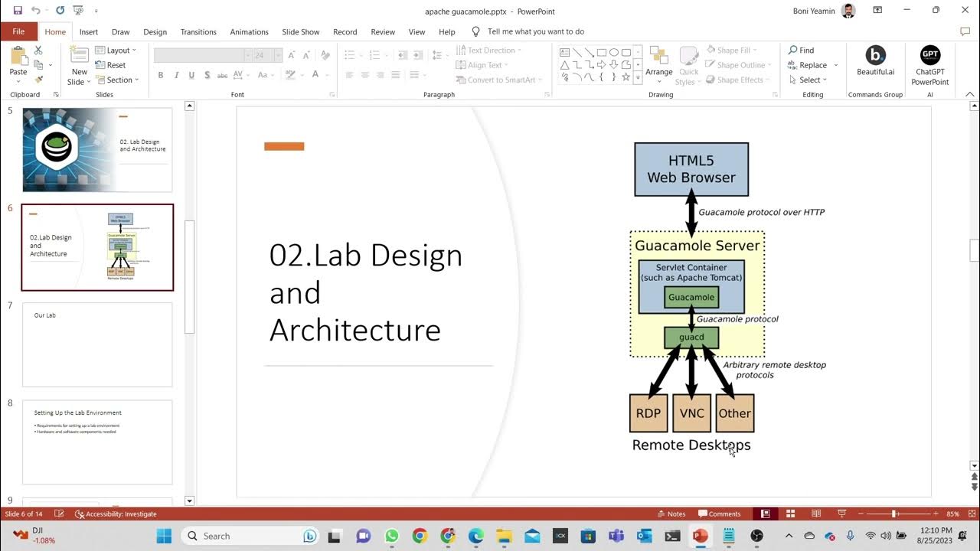Start Slide Show from status bar icon
This screenshot has height=551, width=980.
pos(842,514)
